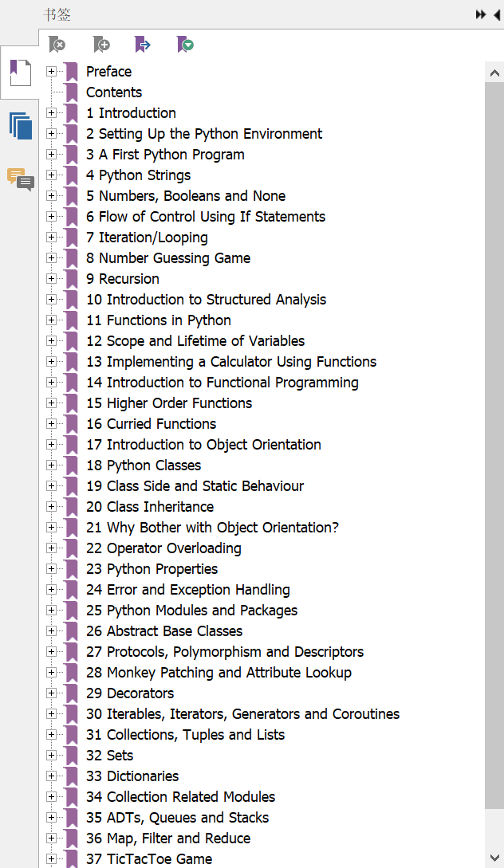Go to 27 Protocols, Polymorphism and Descriptors
Screen dimensions: 504x868
225,651
